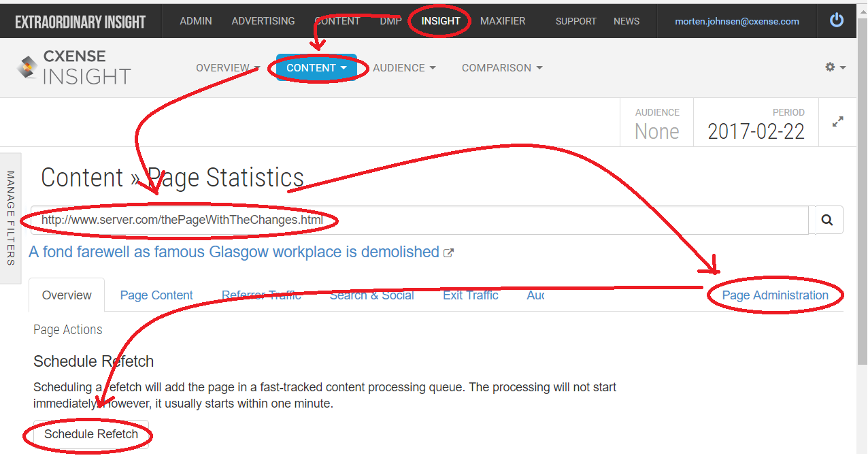Go to the Maxifier top menu item
868x460 pixels.
[x=503, y=21]
